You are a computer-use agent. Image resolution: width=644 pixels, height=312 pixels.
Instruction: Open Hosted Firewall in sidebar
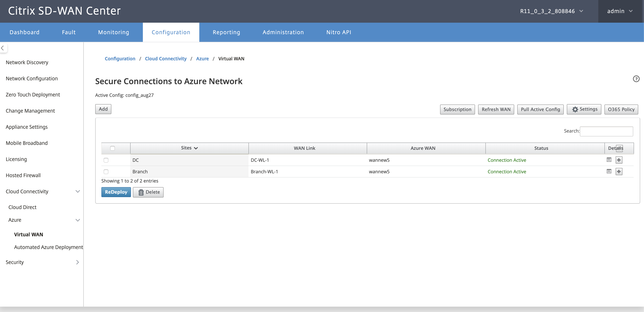(23, 175)
